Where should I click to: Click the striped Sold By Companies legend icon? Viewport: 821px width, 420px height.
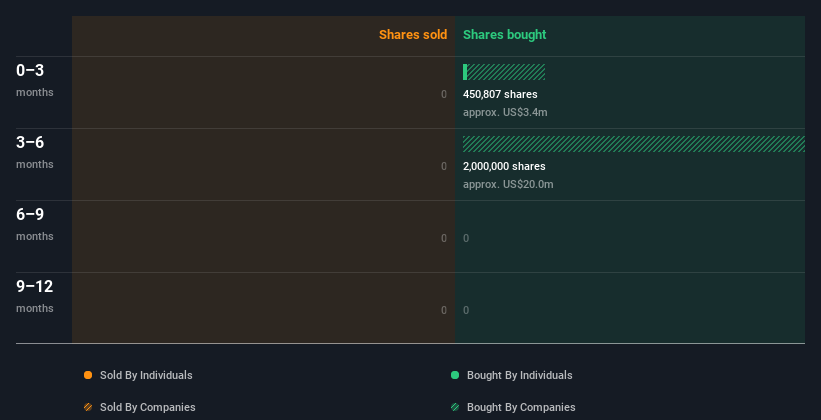pyautogui.click(x=88, y=407)
